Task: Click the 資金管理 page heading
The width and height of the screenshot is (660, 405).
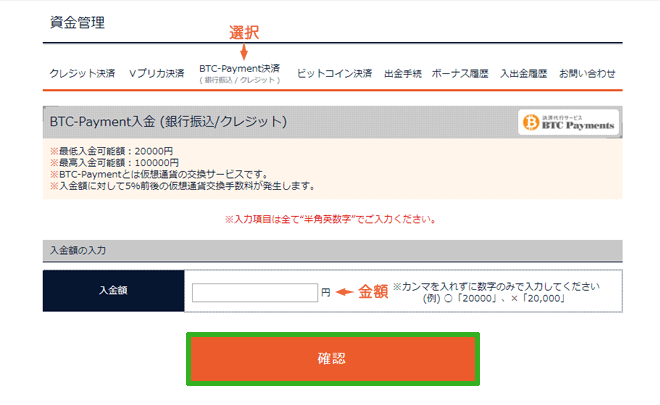Action: (77, 22)
